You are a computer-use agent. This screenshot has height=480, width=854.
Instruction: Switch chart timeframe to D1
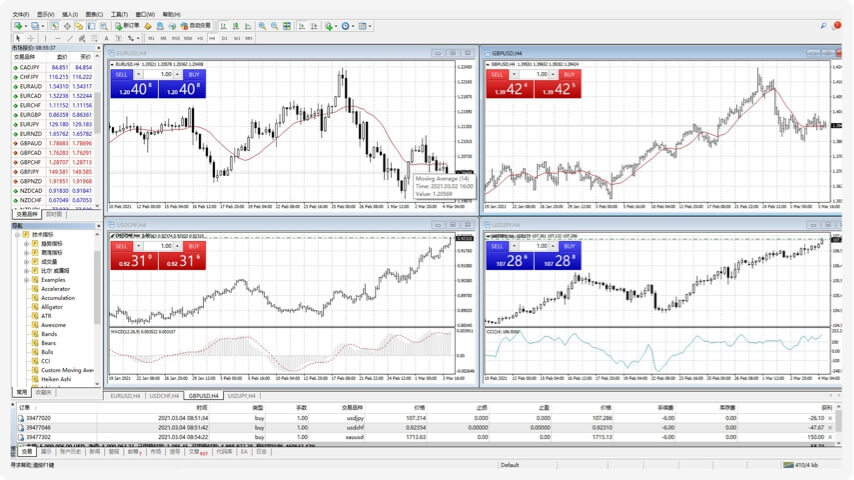pos(224,38)
